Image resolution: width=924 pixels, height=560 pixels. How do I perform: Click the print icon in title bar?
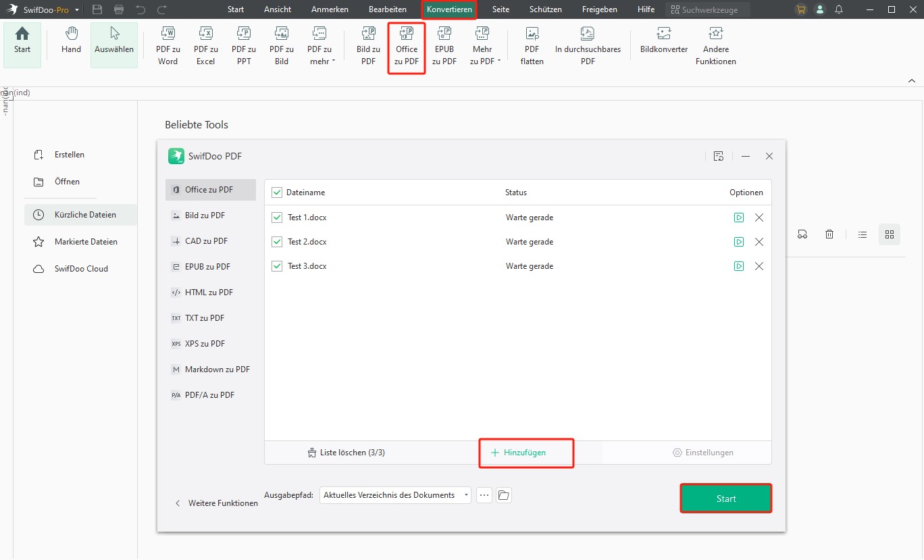tap(119, 9)
